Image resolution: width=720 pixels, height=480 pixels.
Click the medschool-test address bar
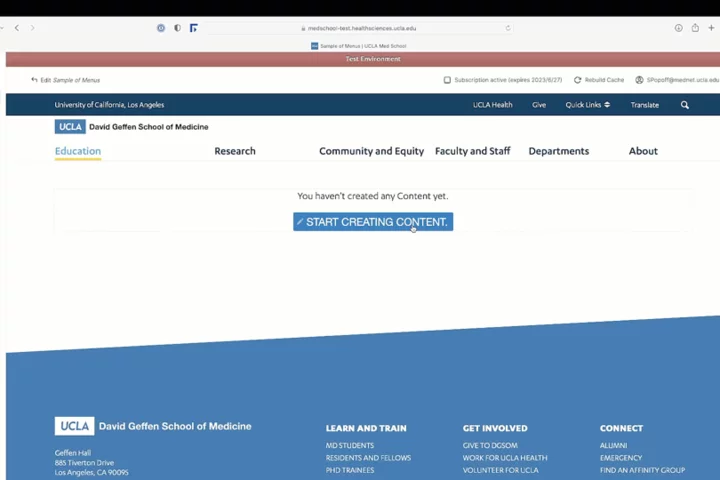tap(359, 28)
